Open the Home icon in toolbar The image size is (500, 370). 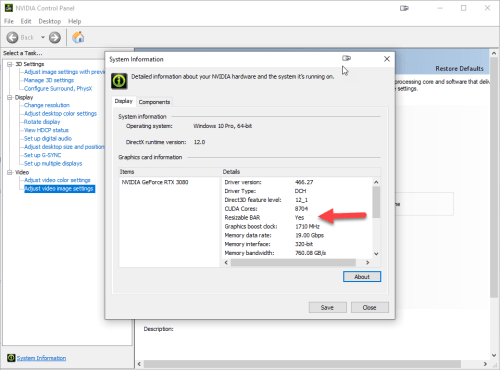78,37
